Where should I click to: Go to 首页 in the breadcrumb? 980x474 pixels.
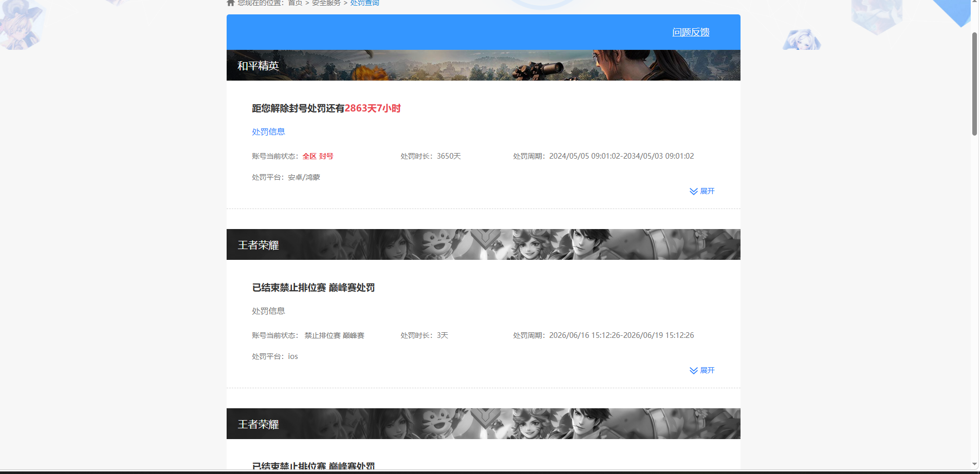(295, 3)
